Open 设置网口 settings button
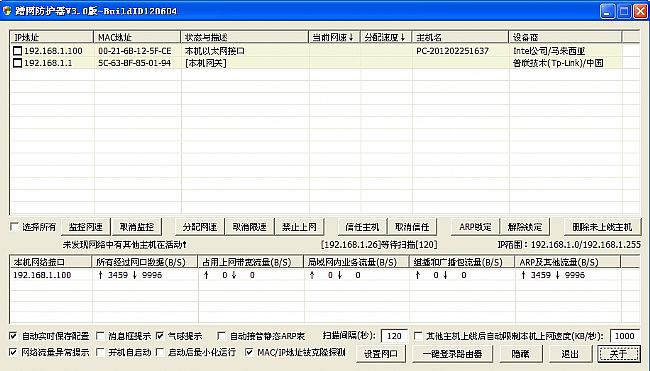This screenshot has width=650, height=371. 381,354
